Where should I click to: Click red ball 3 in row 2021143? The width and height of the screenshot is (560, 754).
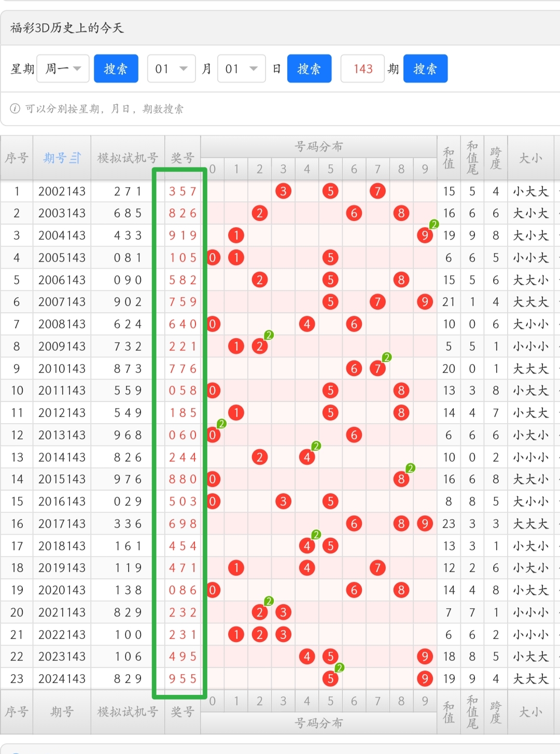tap(283, 612)
